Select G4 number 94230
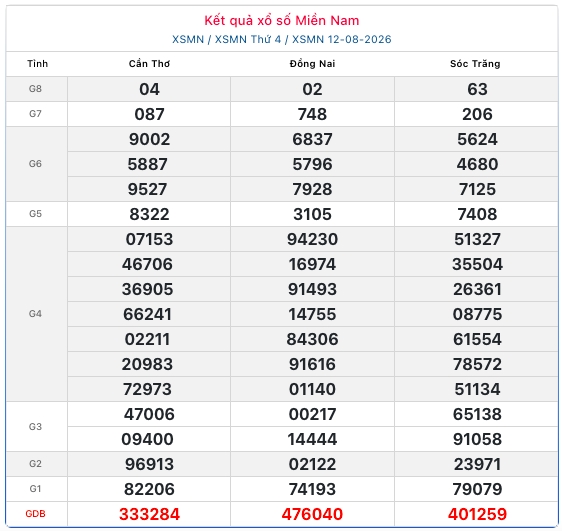The height and width of the screenshot is (531, 562). click(x=312, y=239)
